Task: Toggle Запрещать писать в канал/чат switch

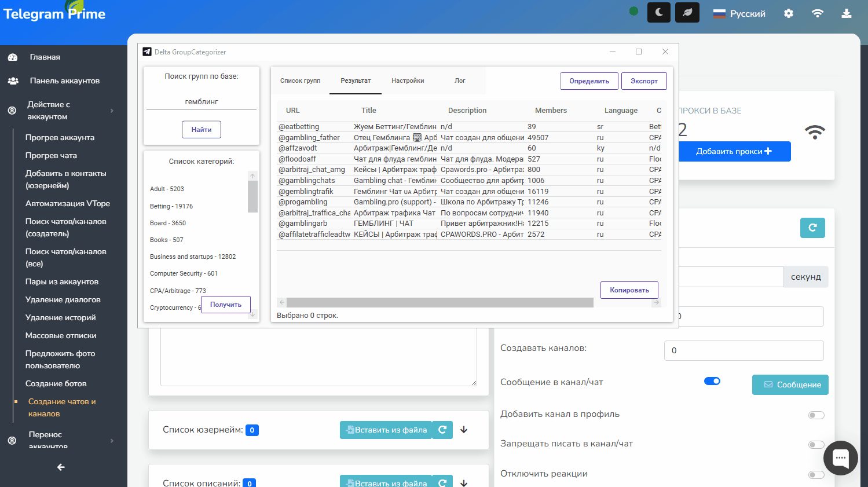Action: tap(816, 444)
